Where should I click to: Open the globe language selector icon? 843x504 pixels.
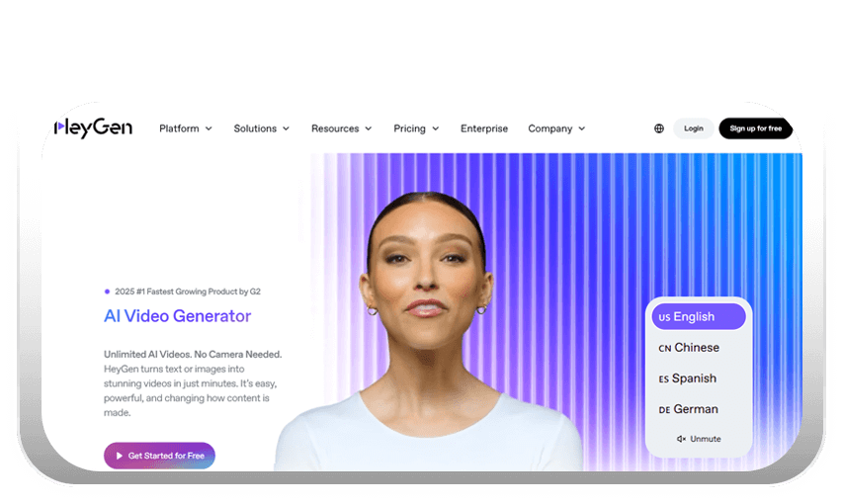(658, 128)
